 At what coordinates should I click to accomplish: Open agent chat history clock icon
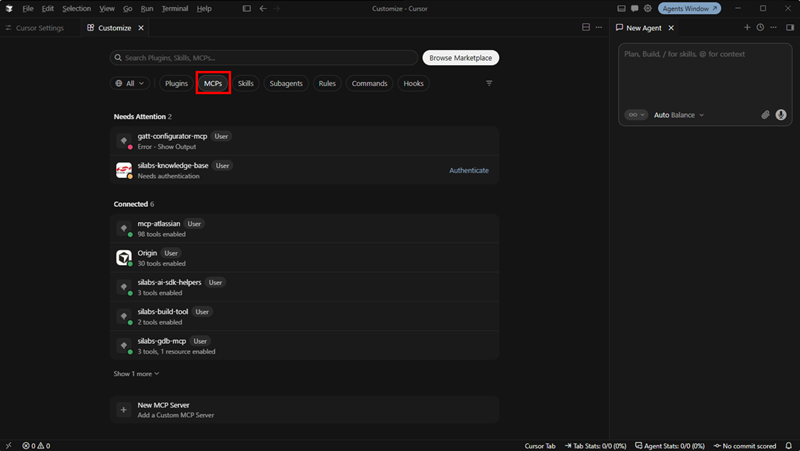pyautogui.click(x=760, y=27)
